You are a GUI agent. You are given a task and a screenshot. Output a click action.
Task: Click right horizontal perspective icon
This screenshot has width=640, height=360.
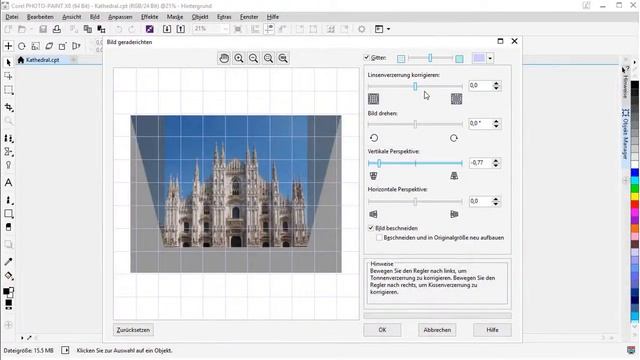click(454, 214)
